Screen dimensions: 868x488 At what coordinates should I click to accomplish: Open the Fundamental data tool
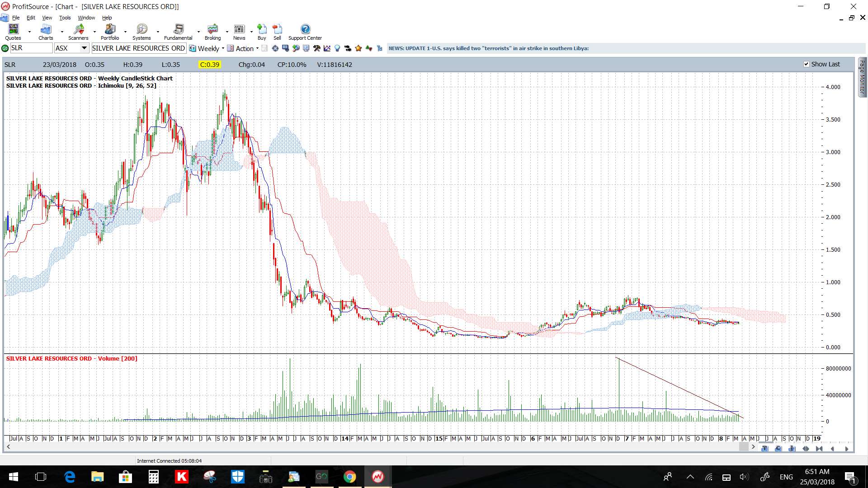[x=178, y=32]
